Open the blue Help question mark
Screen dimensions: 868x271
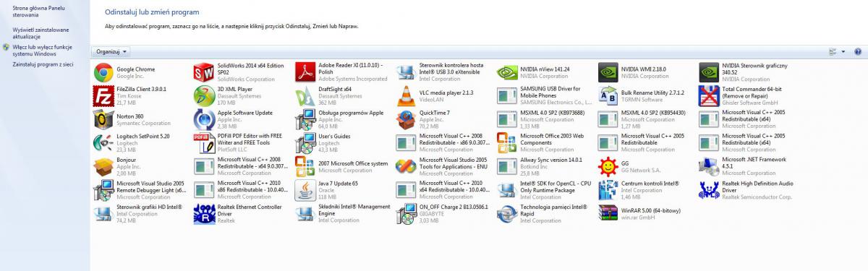coord(858,51)
